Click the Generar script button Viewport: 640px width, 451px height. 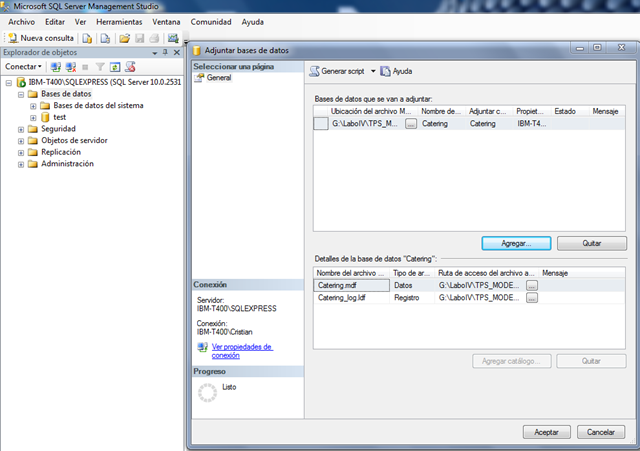pos(338,71)
